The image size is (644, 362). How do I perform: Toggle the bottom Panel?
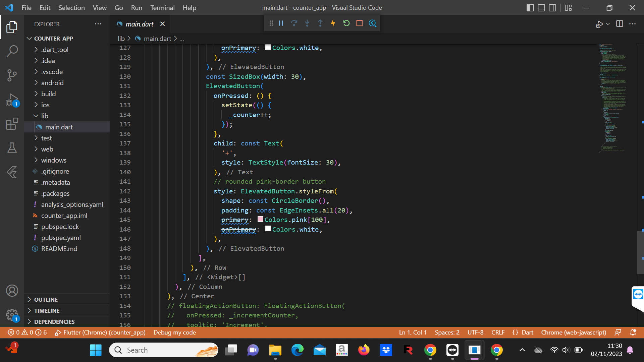pos(541,8)
